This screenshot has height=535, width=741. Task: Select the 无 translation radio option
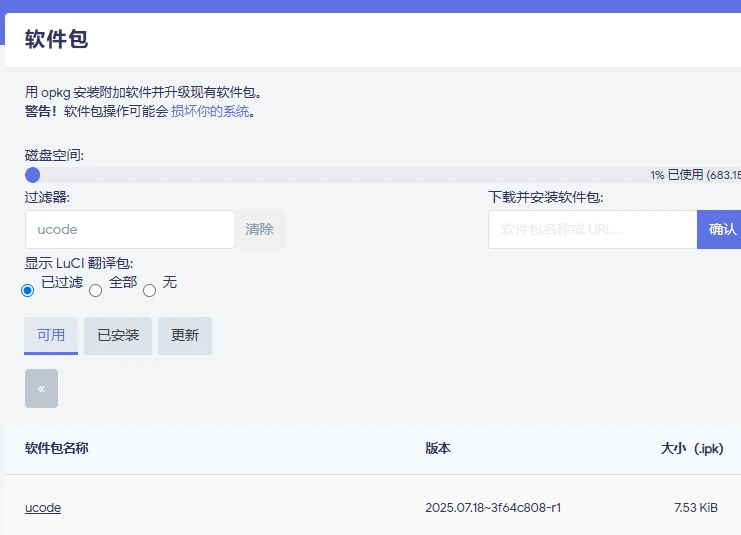tap(150, 291)
